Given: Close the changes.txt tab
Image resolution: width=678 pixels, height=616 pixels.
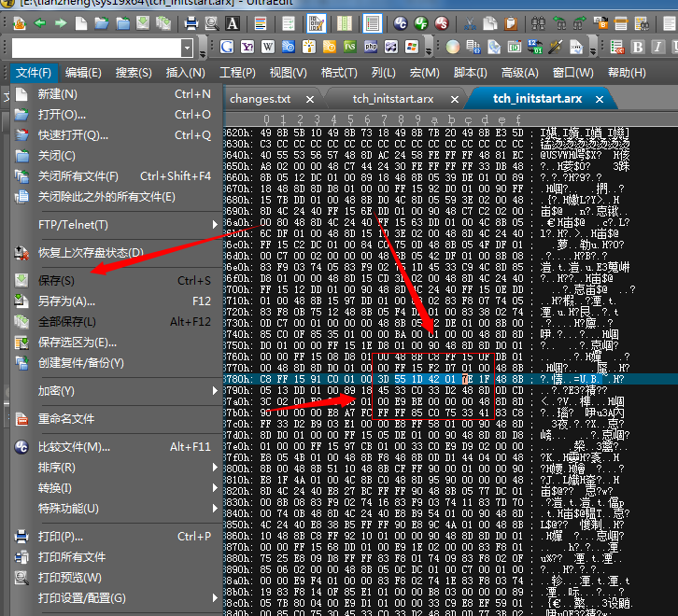Looking at the screenshot, I should tap(310, 100).
